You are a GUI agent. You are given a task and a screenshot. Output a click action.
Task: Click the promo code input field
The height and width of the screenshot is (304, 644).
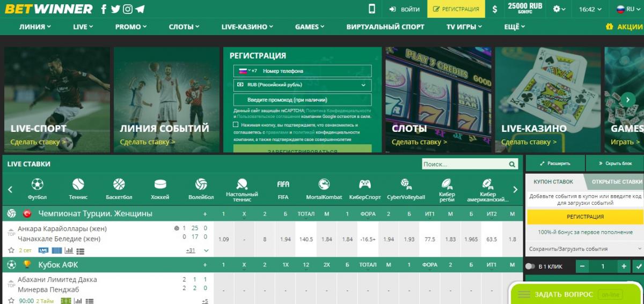click(x=302, y=100)
